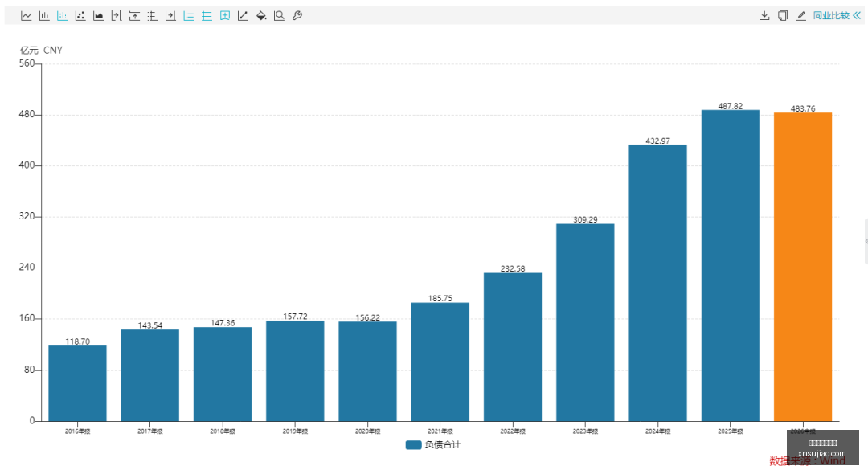Click the diagonal trend line icon

tap(243, 16)
